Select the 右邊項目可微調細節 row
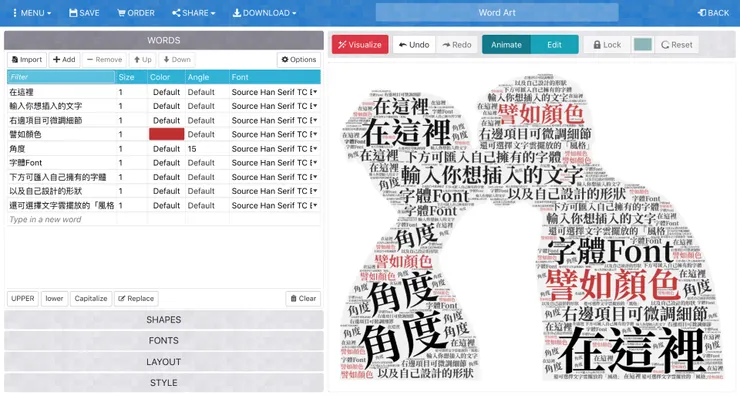Image resolution: width=740 pixels, height=396 pixels. coord(61,120)
